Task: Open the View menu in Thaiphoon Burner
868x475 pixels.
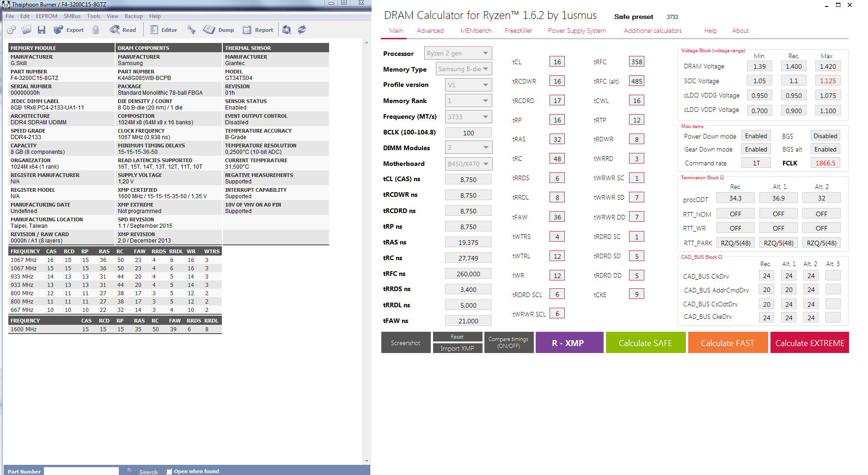Action: 112,16
